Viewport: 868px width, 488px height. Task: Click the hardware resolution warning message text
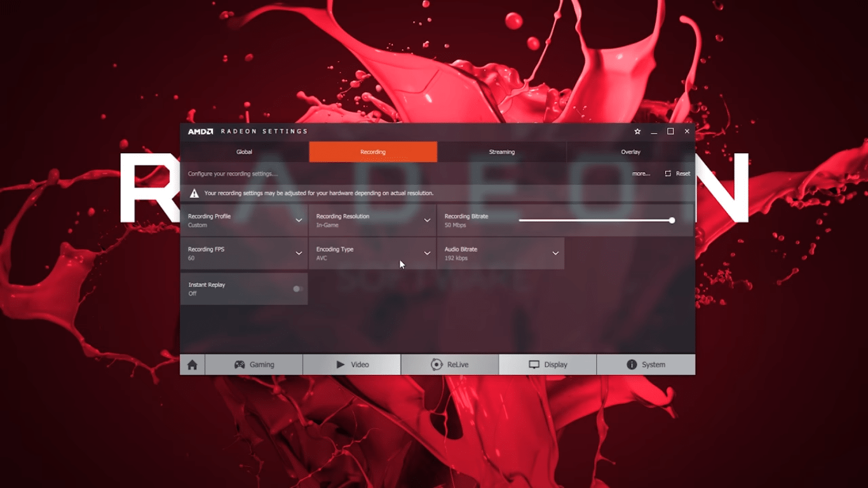(x=319, y=193)
